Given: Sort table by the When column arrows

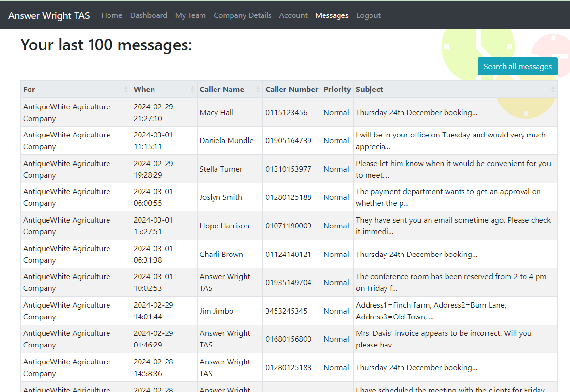Looking at the screenshot, I should tap(192, 90).
